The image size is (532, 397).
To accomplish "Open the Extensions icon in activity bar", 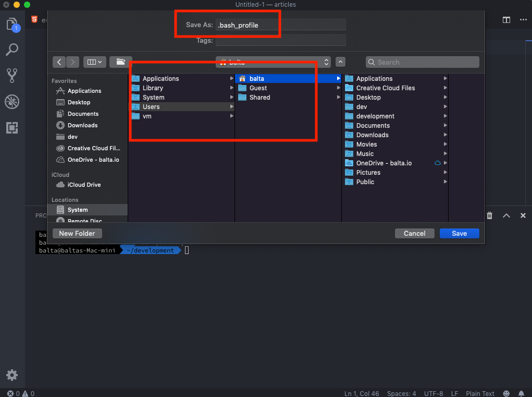I will pyautogui.click(x=12, y=128).
